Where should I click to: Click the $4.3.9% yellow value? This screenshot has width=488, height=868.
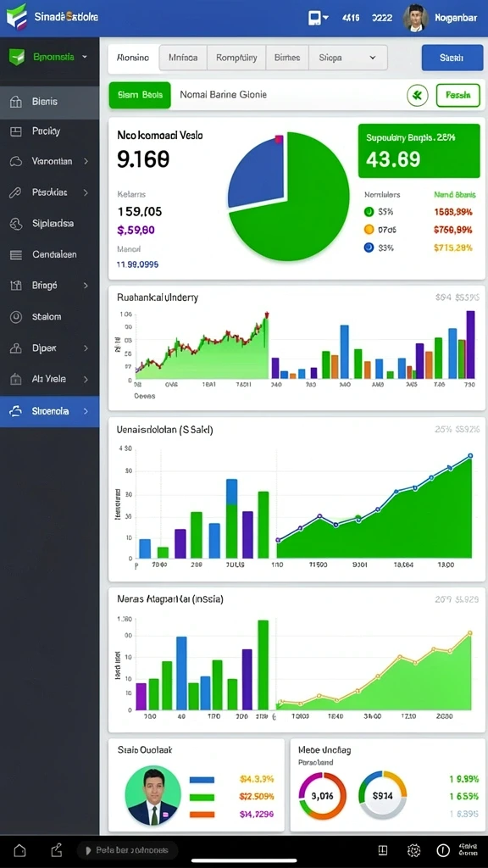(257, 779)
